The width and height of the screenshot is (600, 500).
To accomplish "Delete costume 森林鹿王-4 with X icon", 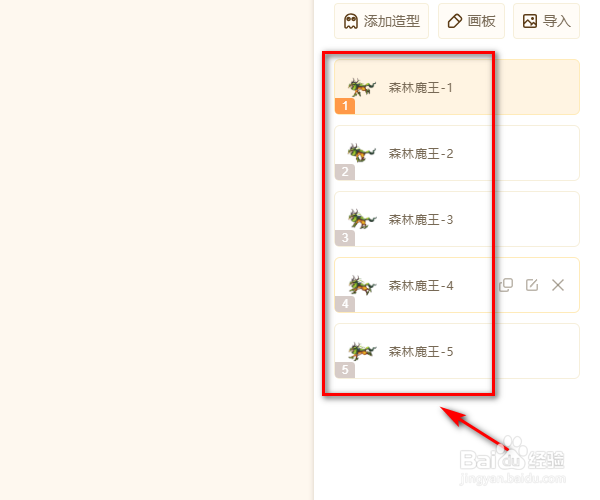I will point(558,285).
